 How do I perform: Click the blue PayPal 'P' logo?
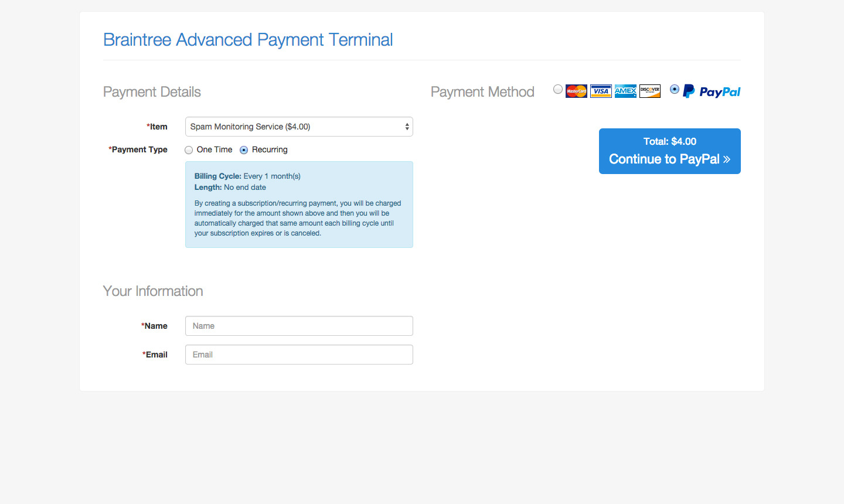(x=689, y=91)
